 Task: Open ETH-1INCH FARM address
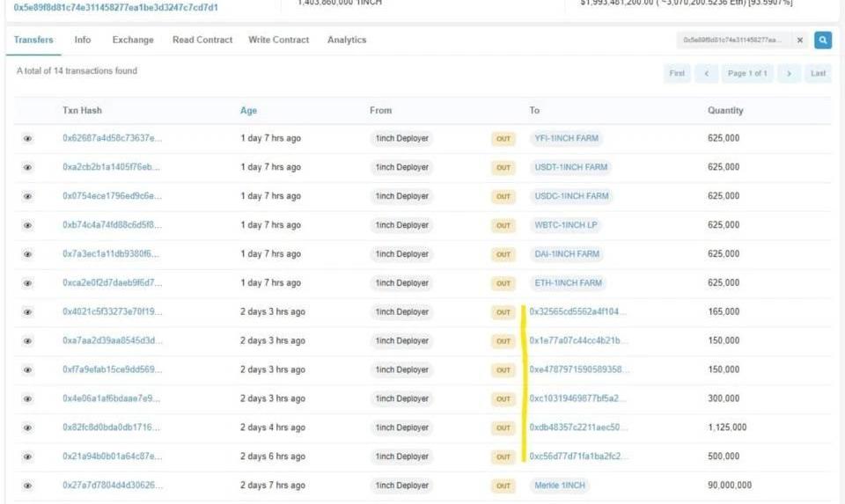click(568, 282)
